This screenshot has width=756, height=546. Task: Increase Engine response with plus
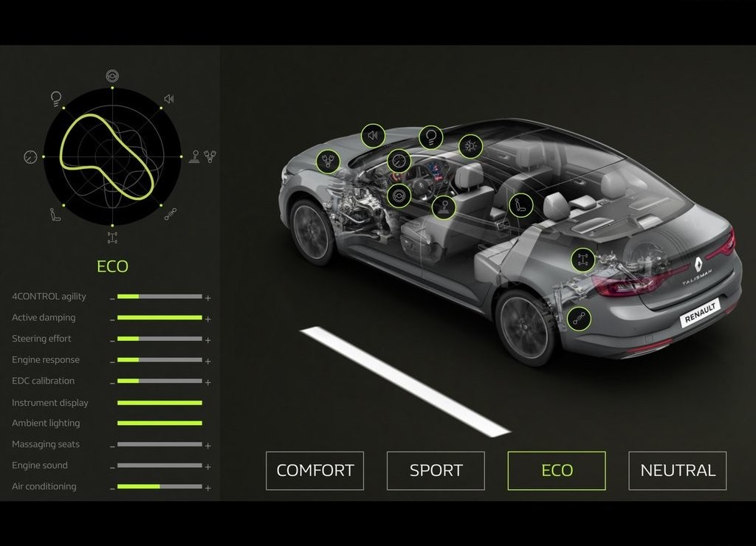(x=207, y=361)
